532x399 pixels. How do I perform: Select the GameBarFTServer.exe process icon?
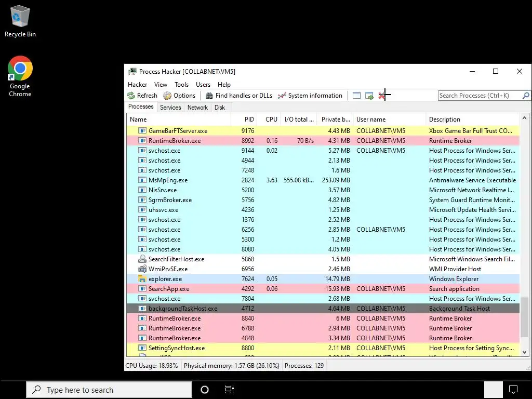tap(142, 130)
